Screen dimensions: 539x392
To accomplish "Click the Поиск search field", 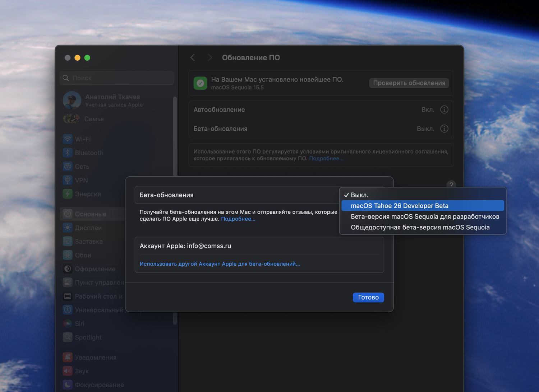I will coord(117,78).
